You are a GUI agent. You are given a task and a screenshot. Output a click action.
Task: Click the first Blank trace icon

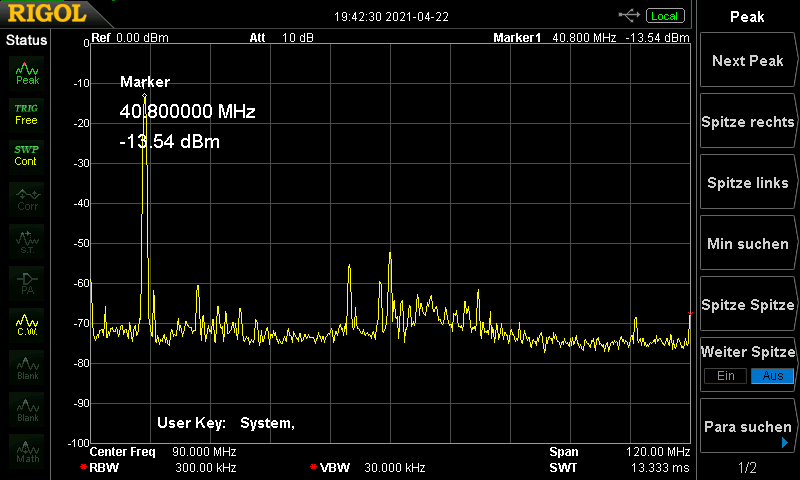27,368
